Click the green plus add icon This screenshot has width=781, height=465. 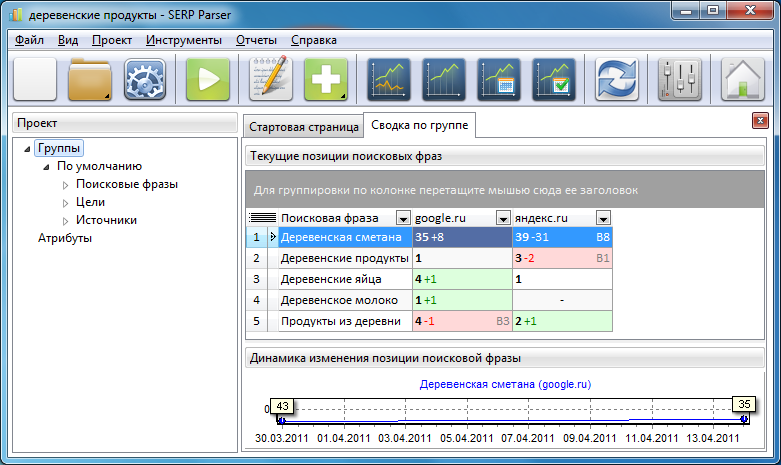[325, 79]
